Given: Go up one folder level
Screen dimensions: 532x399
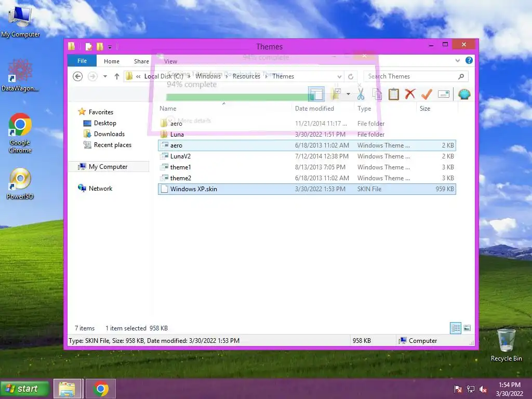Looking at the screenshot, I should pos(117,76).
